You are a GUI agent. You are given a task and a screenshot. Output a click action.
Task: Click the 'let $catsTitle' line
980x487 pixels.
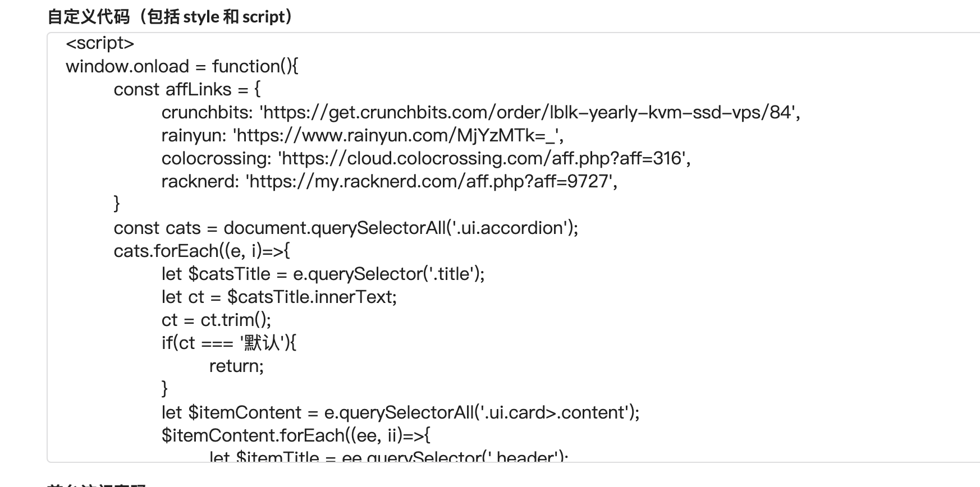[323, 274]
